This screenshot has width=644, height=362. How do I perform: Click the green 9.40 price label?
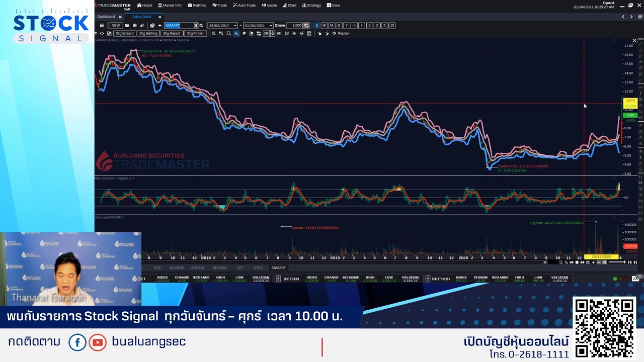(x=630, y=116)
